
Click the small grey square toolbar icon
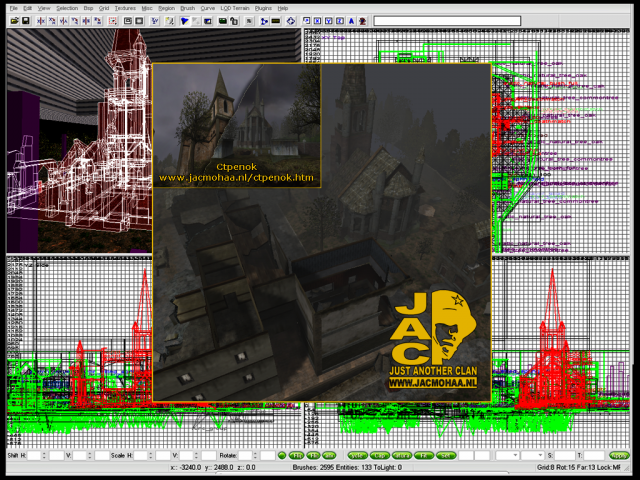(x=249, y=21)
